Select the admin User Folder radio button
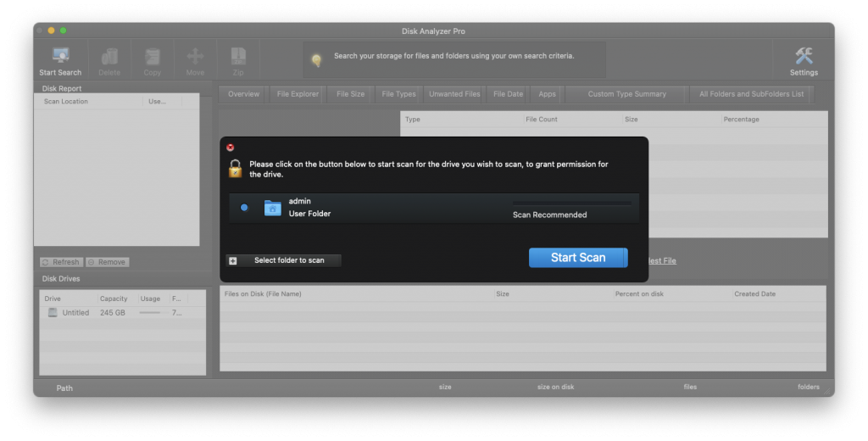 click(244, 208)
